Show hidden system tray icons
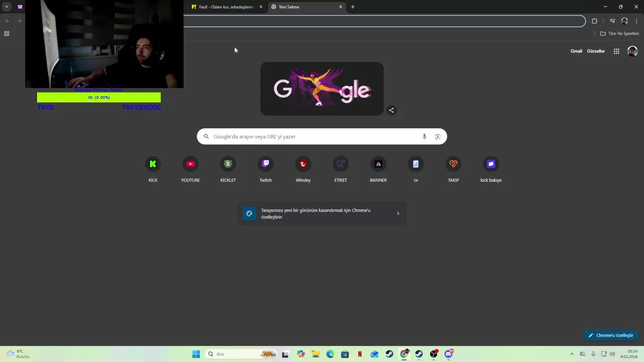644x362 pixels. click(572, 354)
